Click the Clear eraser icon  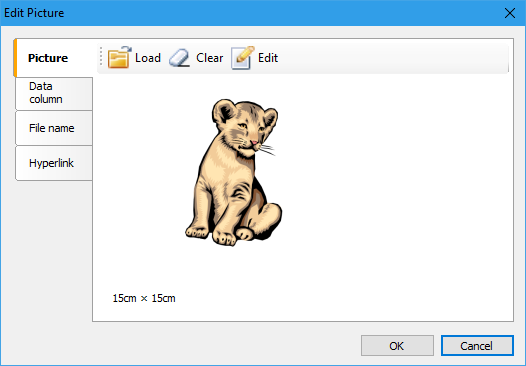point(179,58)
